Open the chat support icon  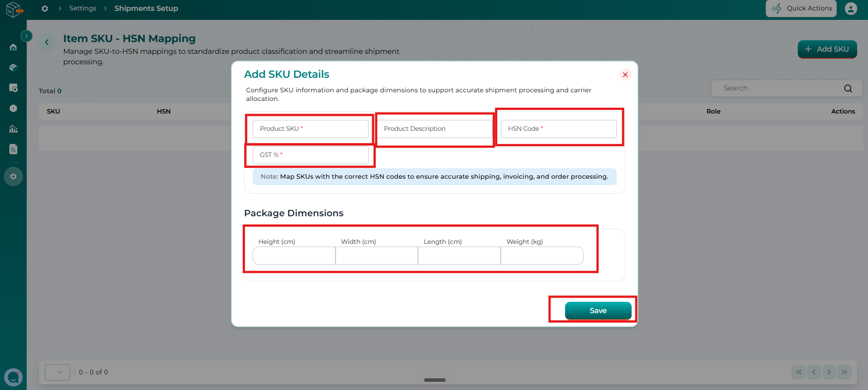[13, 377]
